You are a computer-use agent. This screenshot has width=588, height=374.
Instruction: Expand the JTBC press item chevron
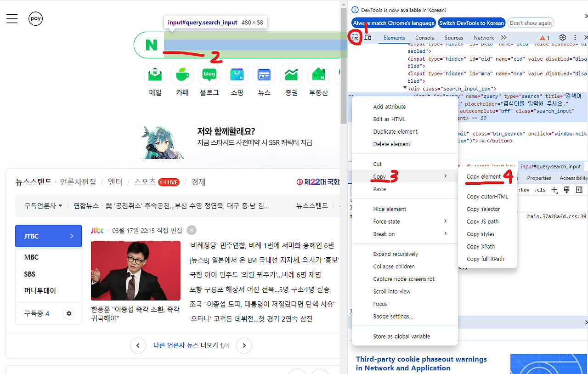[x=72, y=236]
